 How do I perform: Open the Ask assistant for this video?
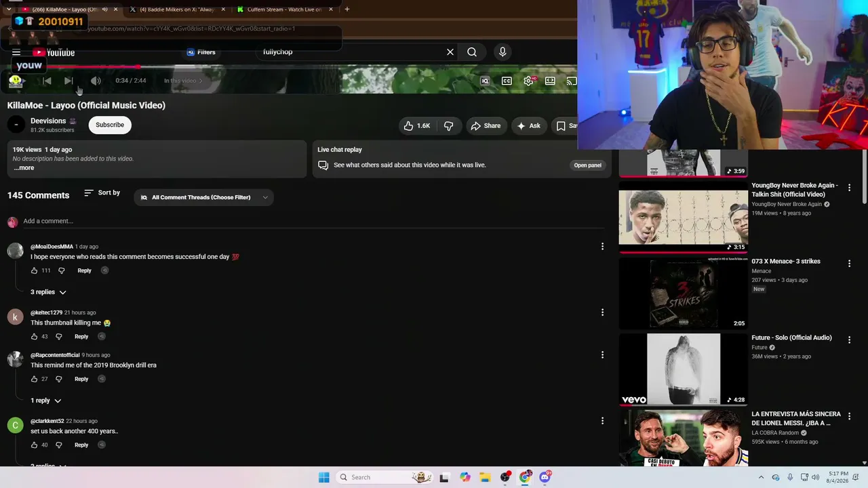[x=529, y=125]
